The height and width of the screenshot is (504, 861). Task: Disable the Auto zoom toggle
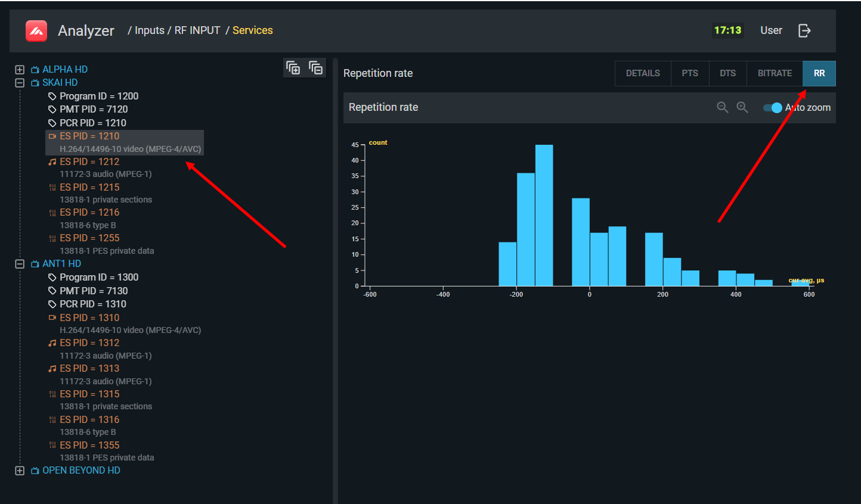coord(772,108)
